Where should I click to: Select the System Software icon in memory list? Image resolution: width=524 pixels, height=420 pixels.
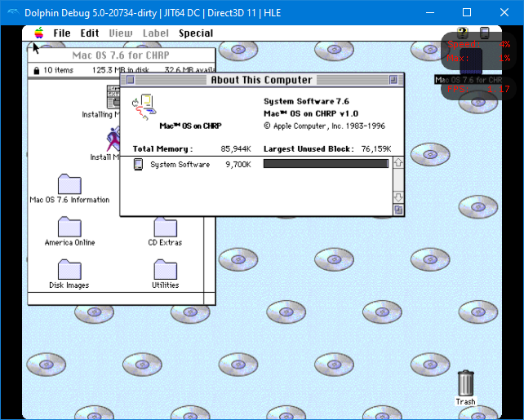coord(138,164)
